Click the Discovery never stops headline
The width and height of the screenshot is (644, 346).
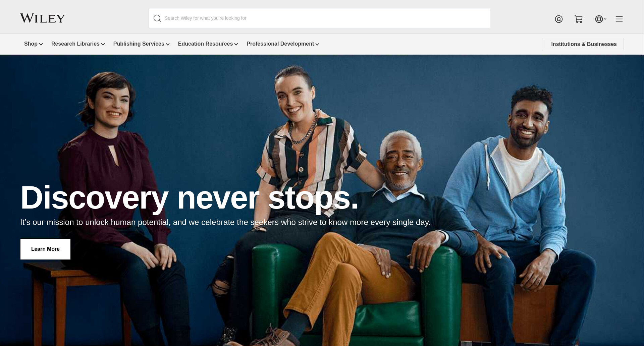click(190, 198)
